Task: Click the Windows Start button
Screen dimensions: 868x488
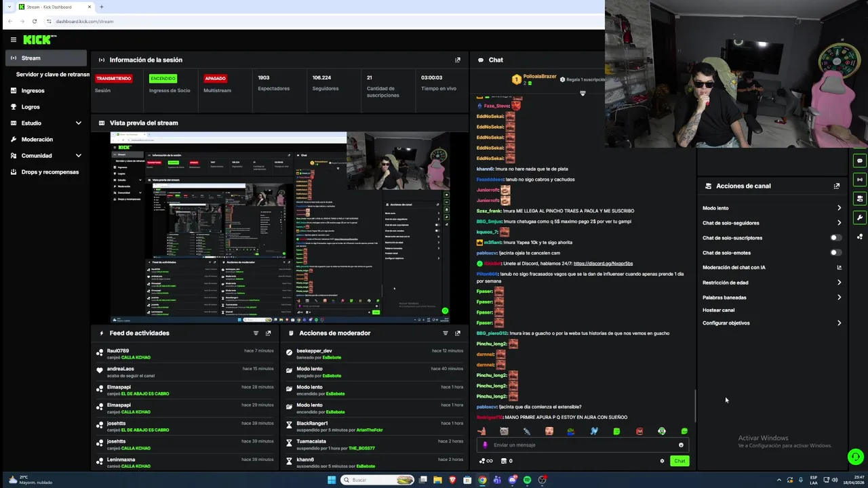Action: 331,480
